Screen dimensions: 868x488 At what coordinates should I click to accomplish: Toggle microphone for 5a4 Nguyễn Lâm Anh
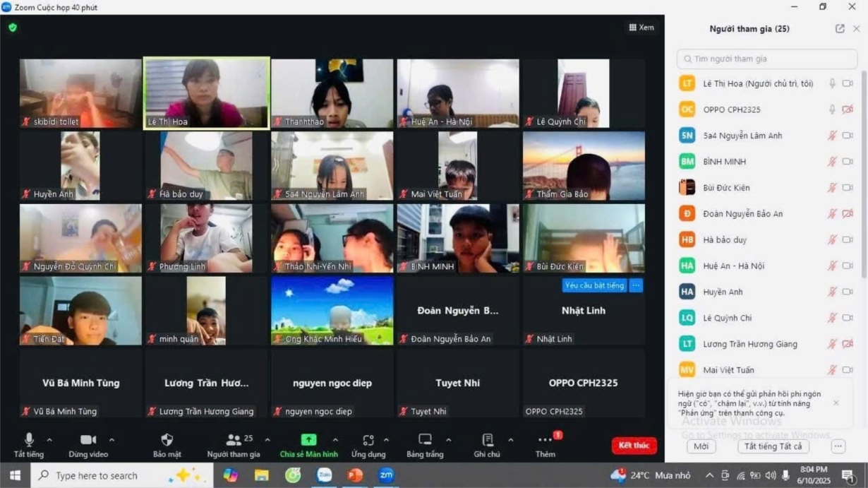pos(832,136)
